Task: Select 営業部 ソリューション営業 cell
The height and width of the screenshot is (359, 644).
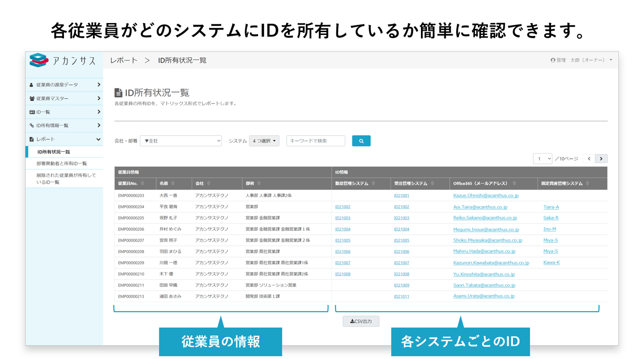Action: click(x=271, y=285)
